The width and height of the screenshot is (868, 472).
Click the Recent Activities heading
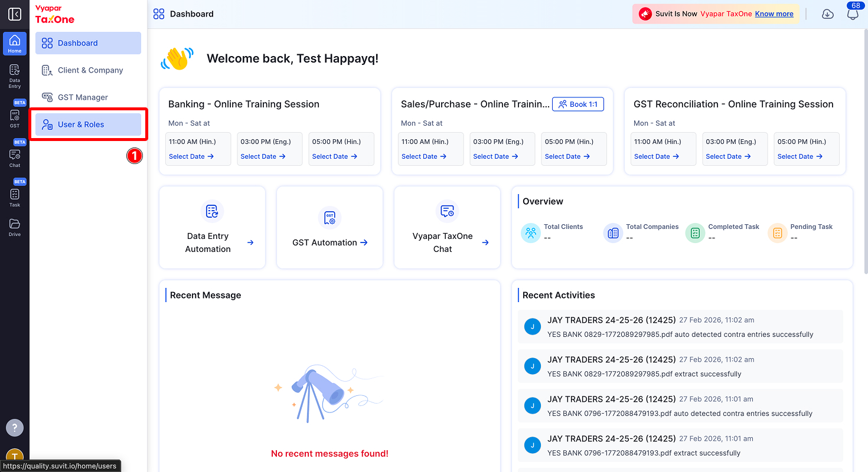(x=559, y=295)
